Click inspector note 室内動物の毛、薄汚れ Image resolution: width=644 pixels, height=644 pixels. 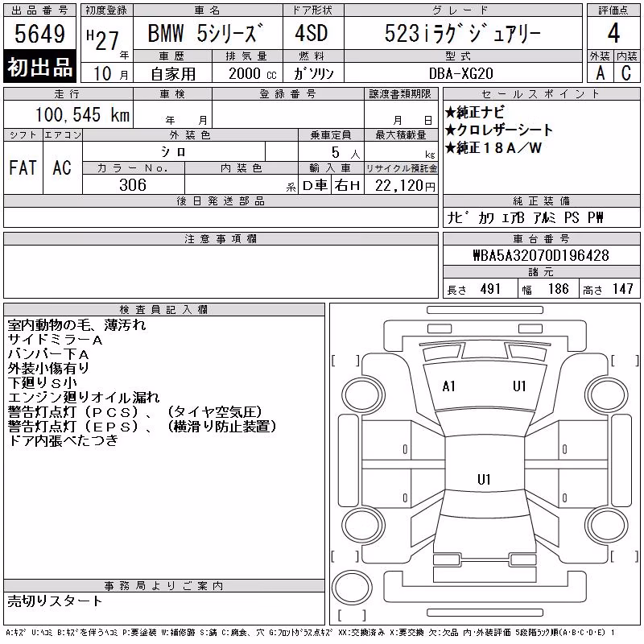(76, 325)
